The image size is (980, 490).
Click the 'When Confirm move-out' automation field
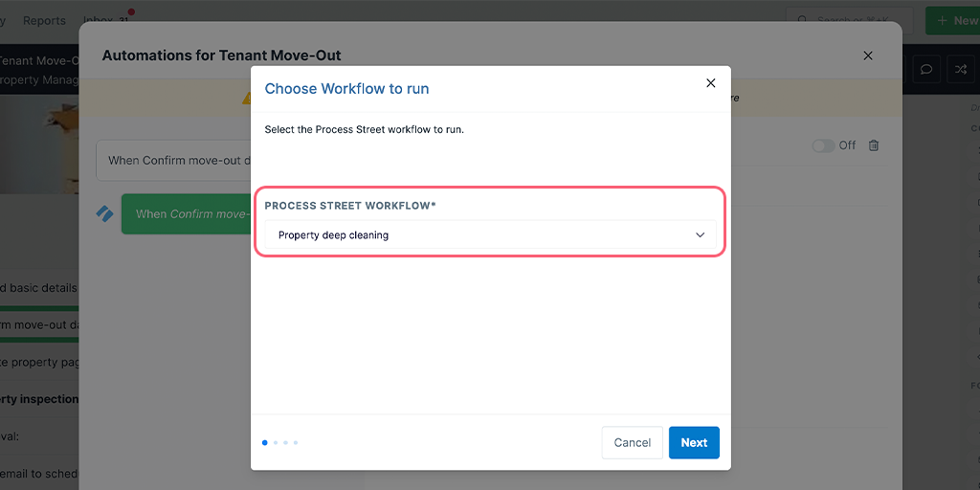174,161
